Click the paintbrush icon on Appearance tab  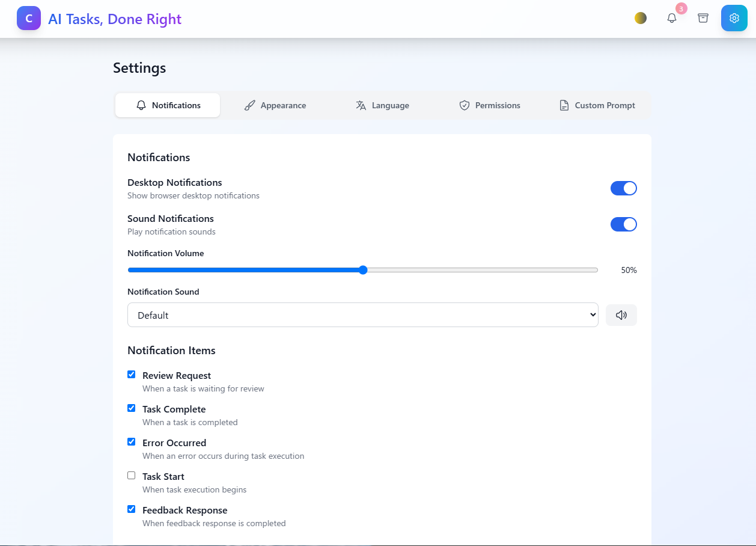(250, 105)
